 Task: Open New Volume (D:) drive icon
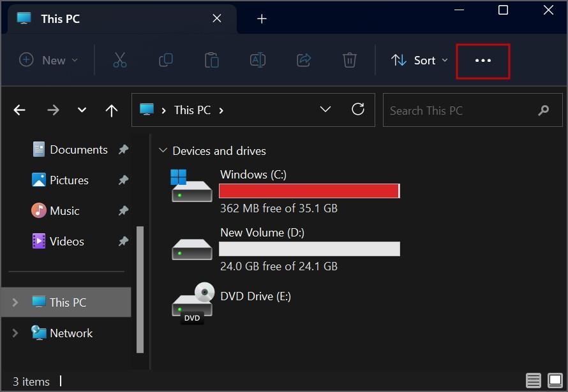click(191, 249)
